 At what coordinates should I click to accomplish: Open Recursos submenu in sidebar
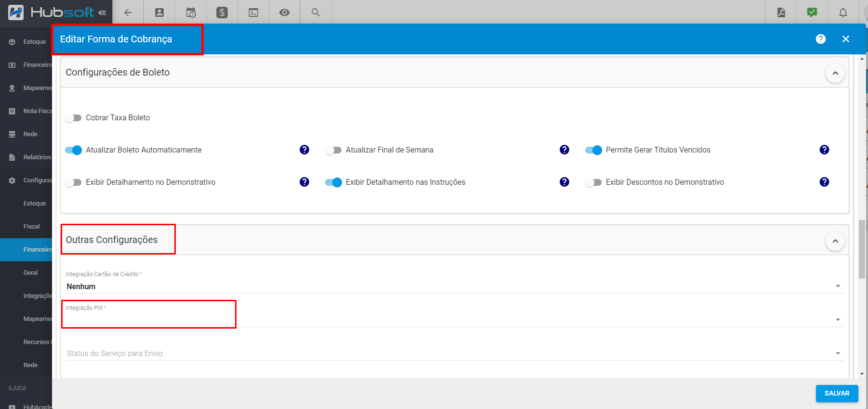coord(26,342)
